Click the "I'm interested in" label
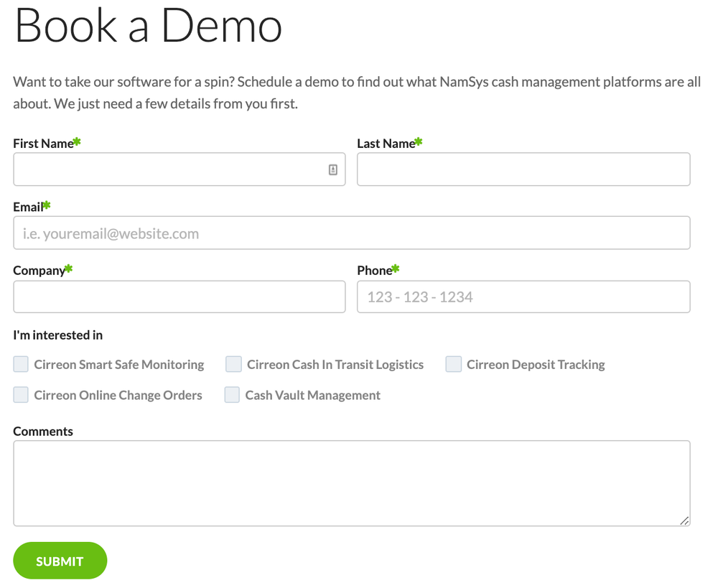Viewport: 718px width, 588px height. coord(57,335)
